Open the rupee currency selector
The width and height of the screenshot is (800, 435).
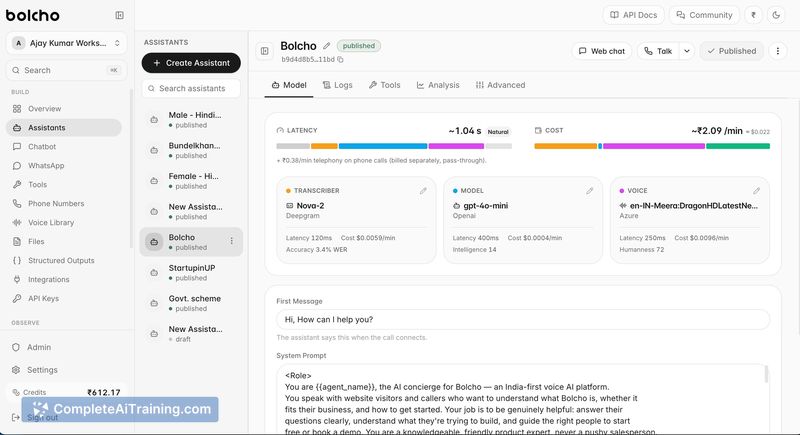coord(754,15)
